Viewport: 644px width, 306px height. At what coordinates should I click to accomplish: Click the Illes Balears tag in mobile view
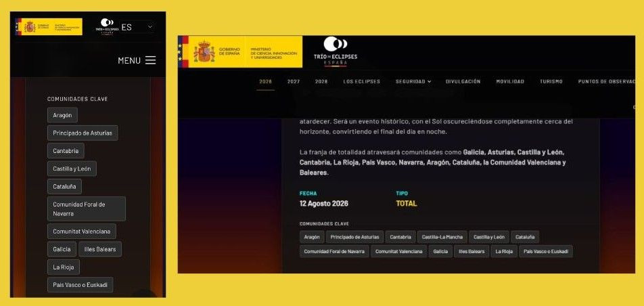click(100, 249)
